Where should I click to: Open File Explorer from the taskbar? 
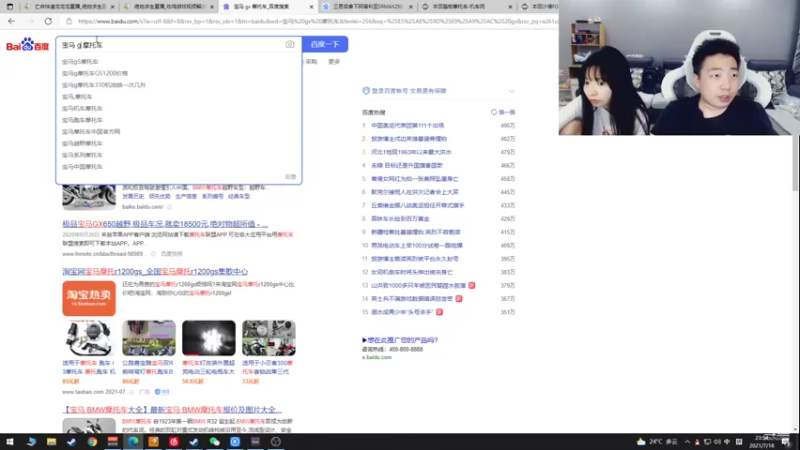pyautogui.click(x=51, y=442)
